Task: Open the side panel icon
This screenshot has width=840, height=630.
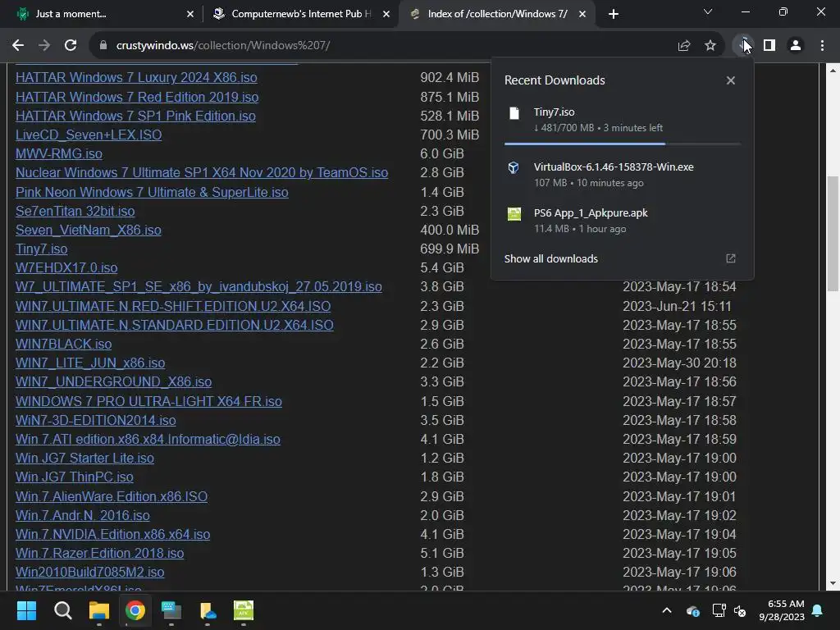Action: pos(769,46)
